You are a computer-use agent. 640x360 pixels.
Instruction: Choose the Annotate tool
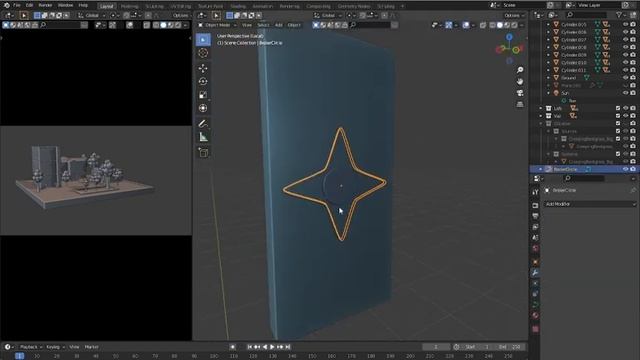point(203,123)
